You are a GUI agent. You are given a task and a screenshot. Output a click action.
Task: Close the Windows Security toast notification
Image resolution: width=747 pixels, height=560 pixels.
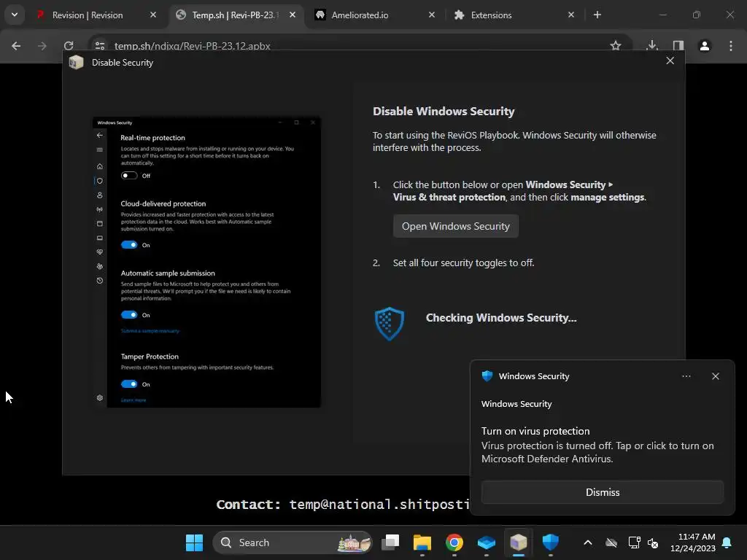715,376
